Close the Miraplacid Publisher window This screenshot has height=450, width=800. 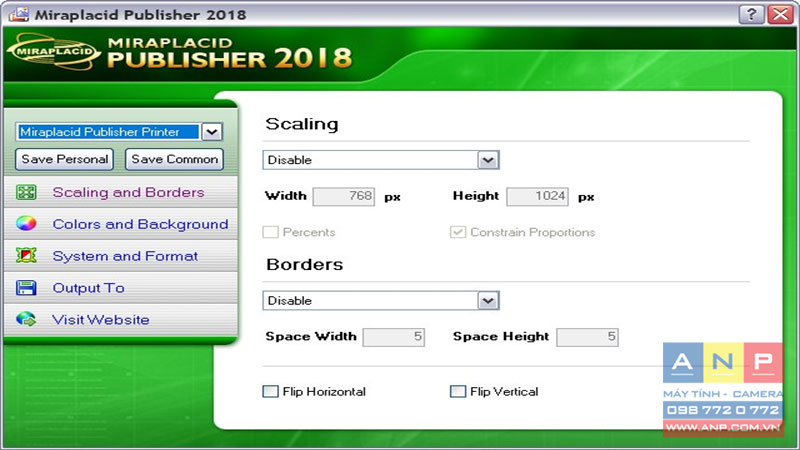pyautogui.click(x=781, y=14)
